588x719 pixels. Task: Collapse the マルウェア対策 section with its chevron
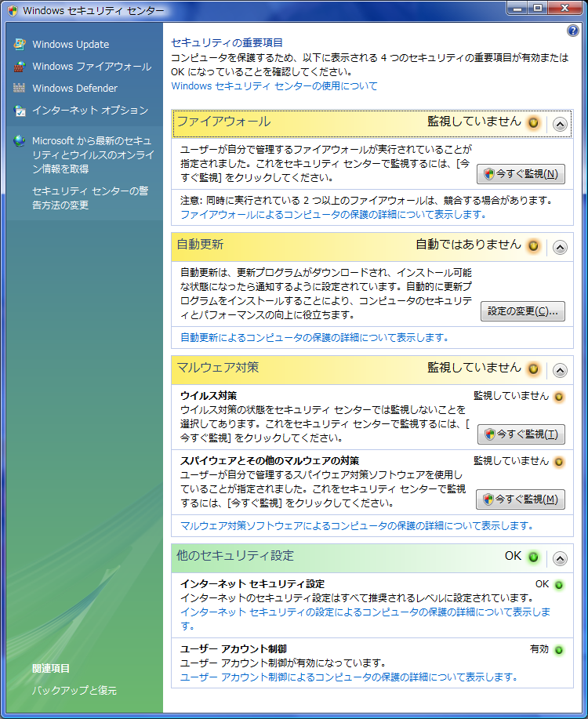[560, 370]
